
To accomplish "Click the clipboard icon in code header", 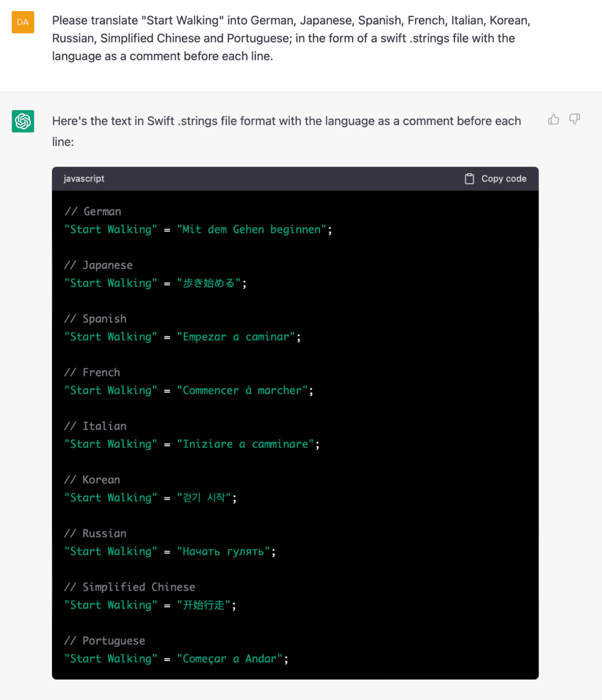I will pos(470,178).
